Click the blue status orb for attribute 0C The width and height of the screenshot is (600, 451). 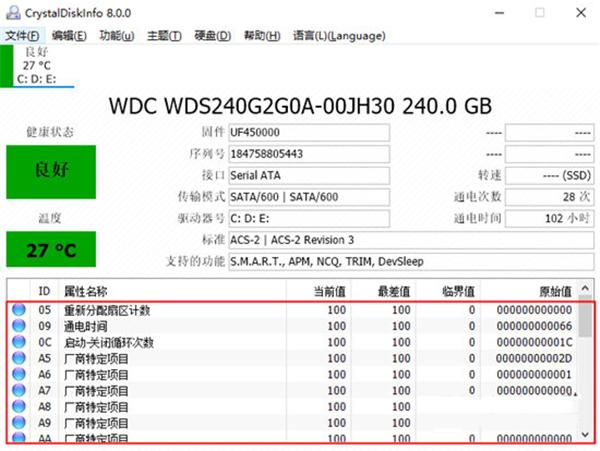[x=19, y=342]
